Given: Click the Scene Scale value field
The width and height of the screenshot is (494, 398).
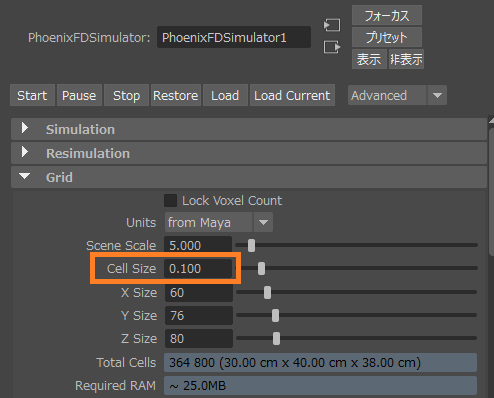Looking at the screenshot, I should tap(198, 245).
